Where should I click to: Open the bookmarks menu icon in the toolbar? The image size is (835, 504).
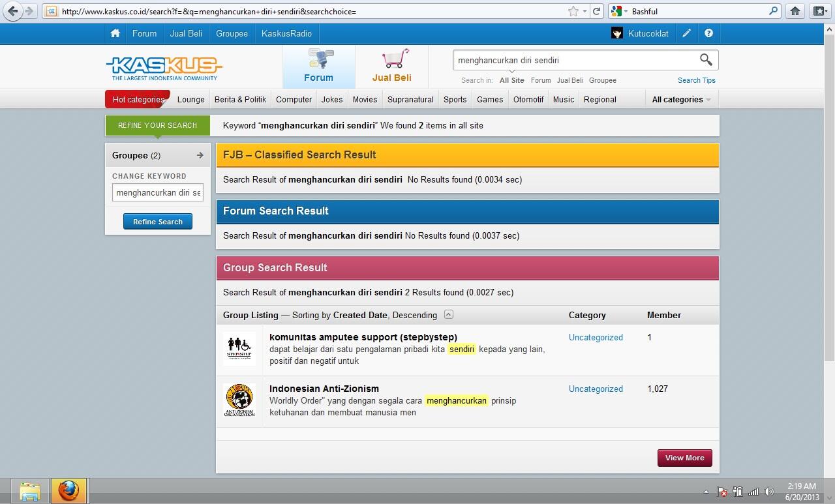click(x=819, y=11)
